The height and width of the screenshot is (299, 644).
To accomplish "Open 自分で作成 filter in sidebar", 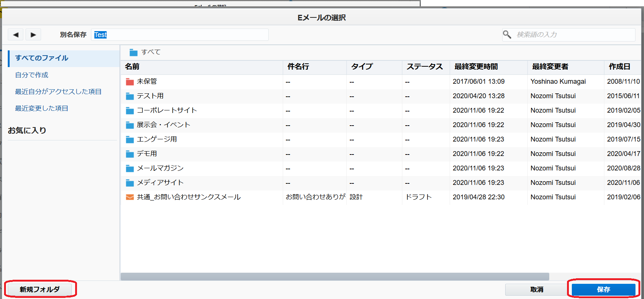I will 31,75.
